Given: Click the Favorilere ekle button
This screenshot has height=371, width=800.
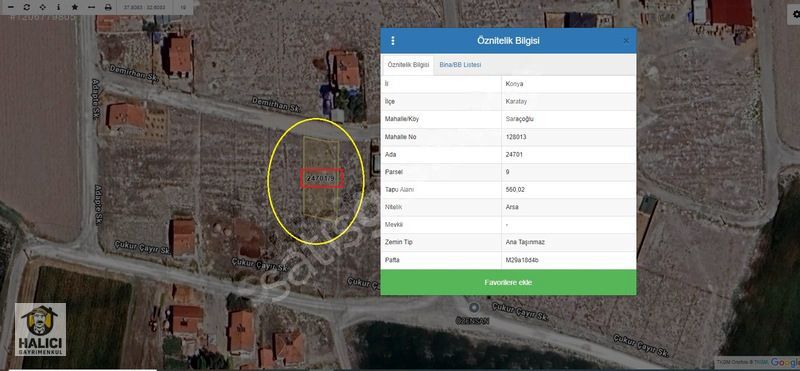Looking at the screenshot, I should click(508, 282).
